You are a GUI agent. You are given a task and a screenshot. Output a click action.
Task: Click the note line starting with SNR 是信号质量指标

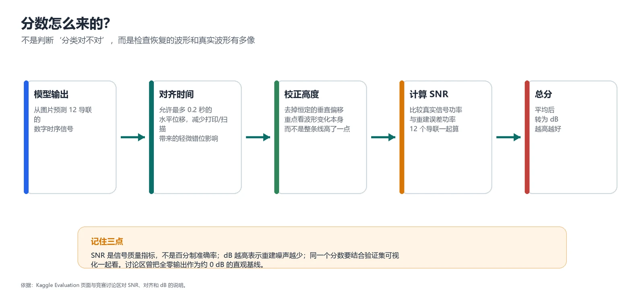click(245, 255)
